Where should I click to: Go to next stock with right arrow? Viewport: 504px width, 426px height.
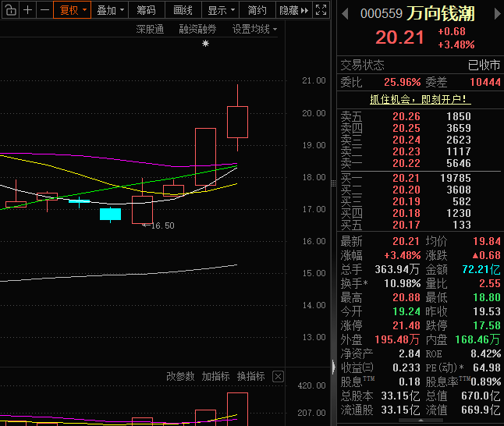(497, 14)
